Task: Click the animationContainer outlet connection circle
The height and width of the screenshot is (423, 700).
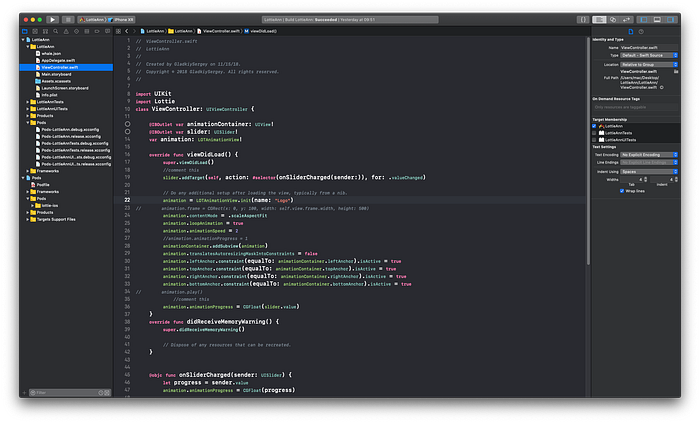Action: tap(128, 124)
